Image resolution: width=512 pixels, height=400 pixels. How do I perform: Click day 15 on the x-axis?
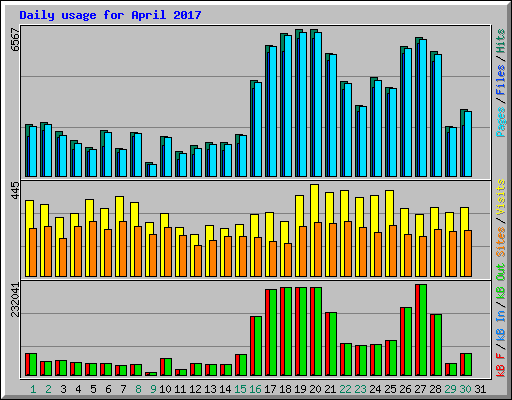pyautogui.click(x=240, y=389)
